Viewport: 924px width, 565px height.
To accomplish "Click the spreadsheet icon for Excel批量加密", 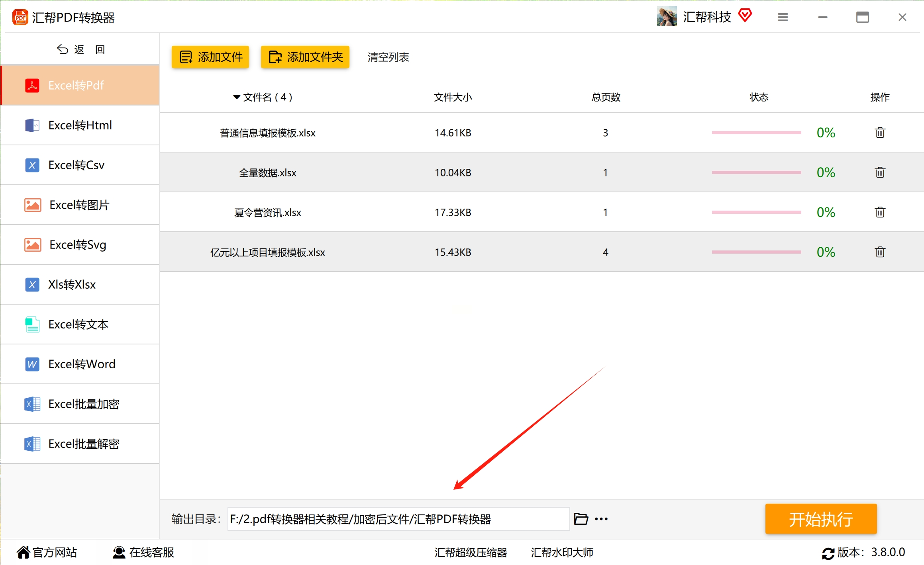I will [32, 404].
